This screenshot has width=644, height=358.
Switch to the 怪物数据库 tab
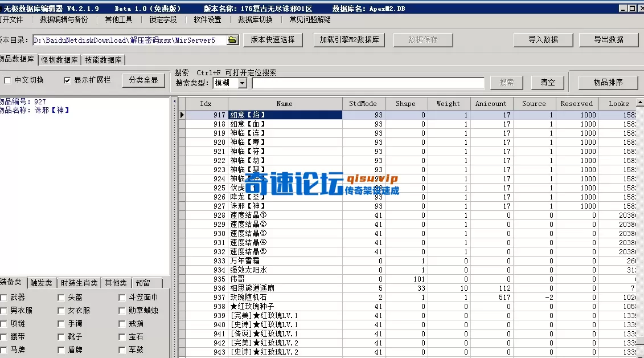pos(60,59)
